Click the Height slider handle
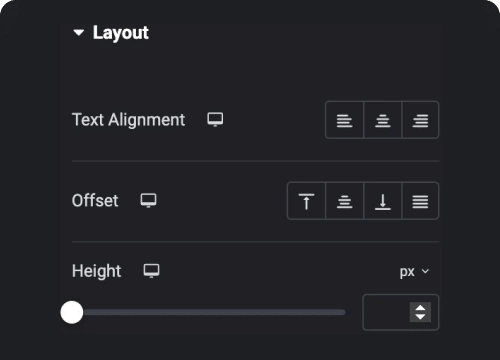Viewport: 500px width, 360px height. click(72, 312)
